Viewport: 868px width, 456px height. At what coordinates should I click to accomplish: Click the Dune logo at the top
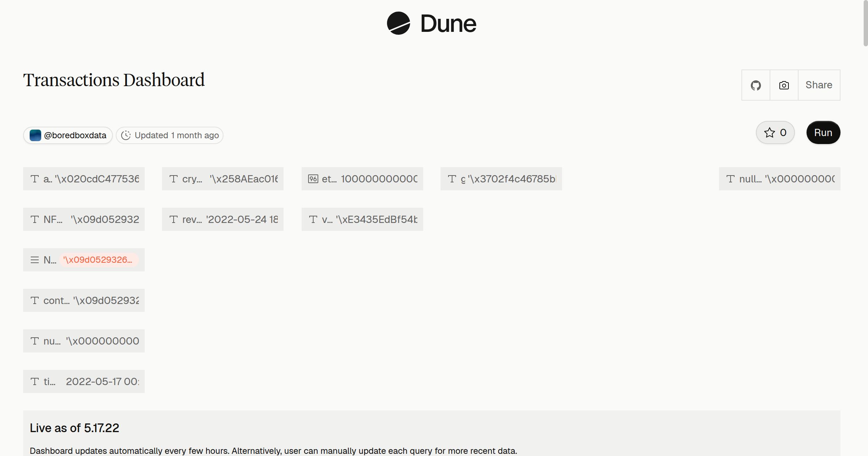[431, 23]
